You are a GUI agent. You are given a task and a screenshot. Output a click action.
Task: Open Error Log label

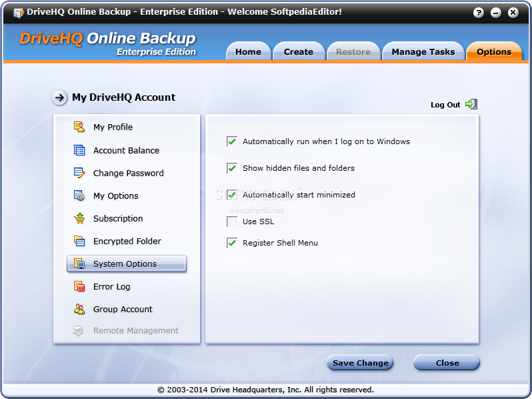click(x=111, y=287)
